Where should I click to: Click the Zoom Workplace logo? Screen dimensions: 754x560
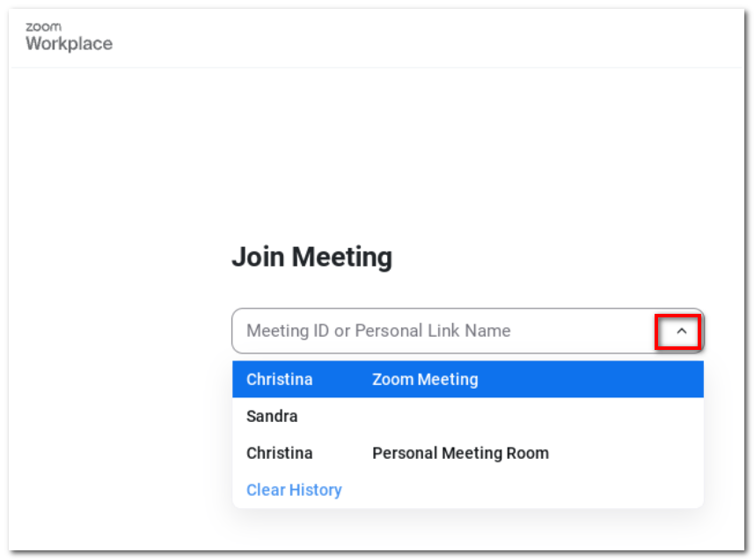coord(69,37)
